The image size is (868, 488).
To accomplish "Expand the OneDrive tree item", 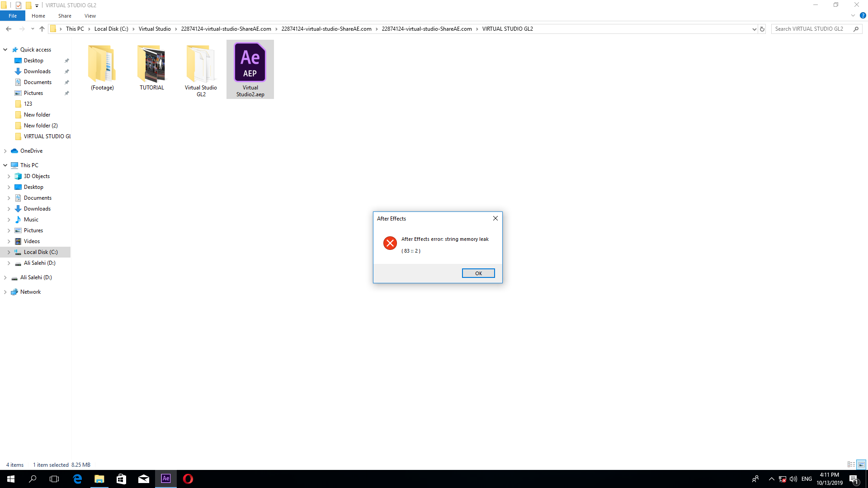I will tap(5, 151).
